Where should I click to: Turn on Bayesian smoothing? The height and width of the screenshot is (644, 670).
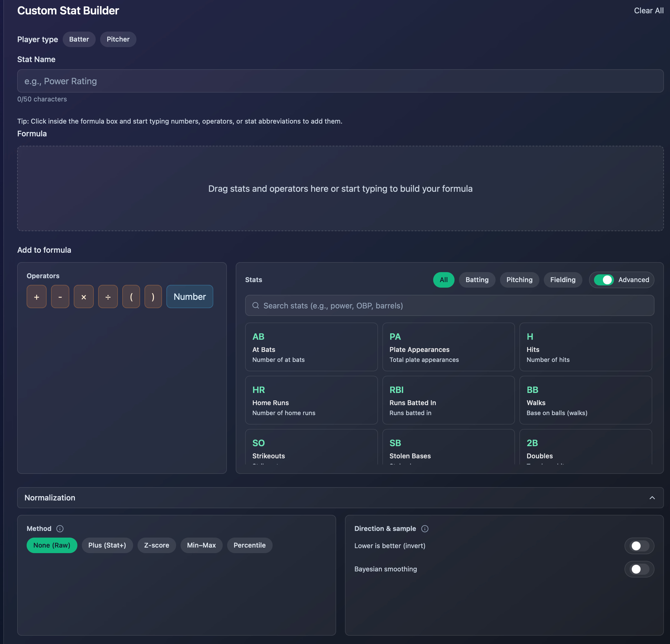coord(639,569)
